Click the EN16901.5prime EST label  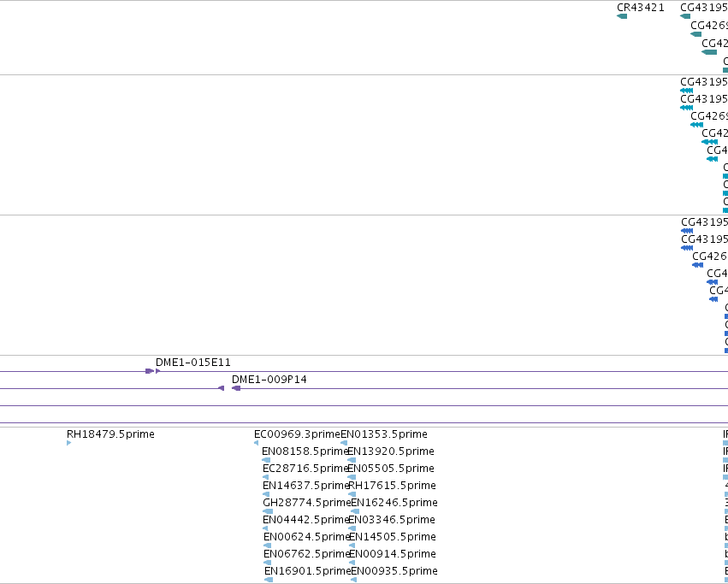[x=307, y=571]
